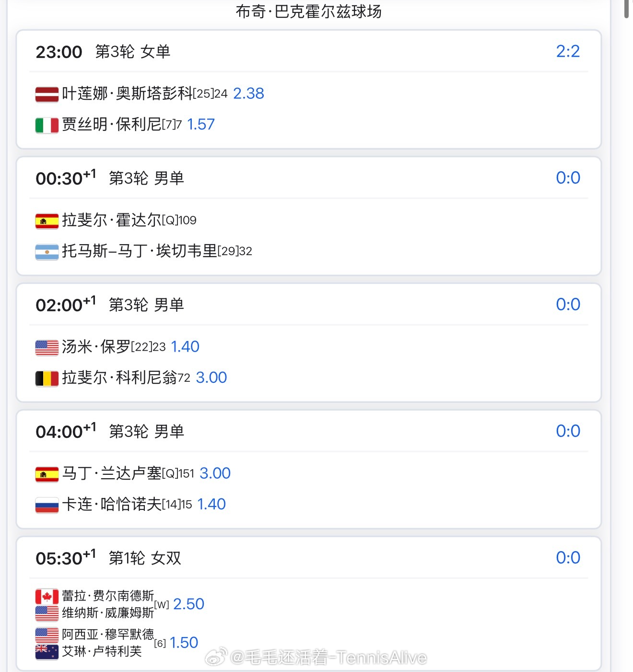Open live score 2:2 of 23:00 match
633x672 pixels.
[568, 51]
